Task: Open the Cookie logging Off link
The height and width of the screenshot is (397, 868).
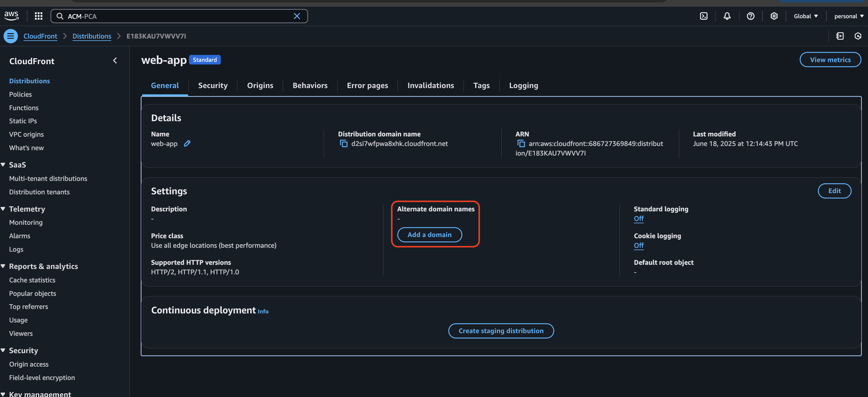Action: coord(639,245)
